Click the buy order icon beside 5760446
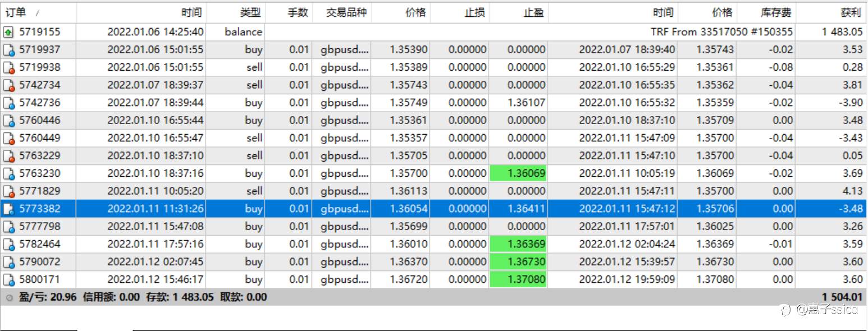The height and width of the screenshot is (331, 868). (8, 121)
